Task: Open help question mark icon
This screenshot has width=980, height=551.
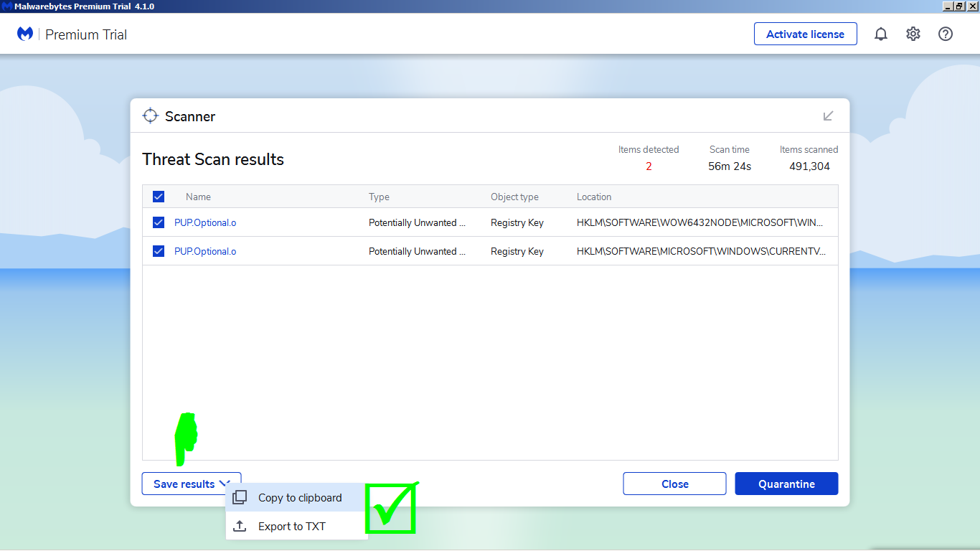Action: point(946,34)
